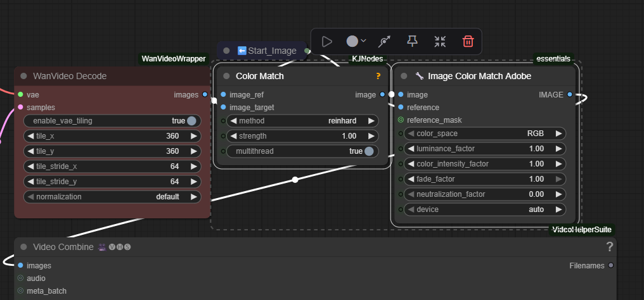Toggle multithread switch in Color Match
Image resolution: width=644 pixels, height=300 pixels.
pos(369,151)
